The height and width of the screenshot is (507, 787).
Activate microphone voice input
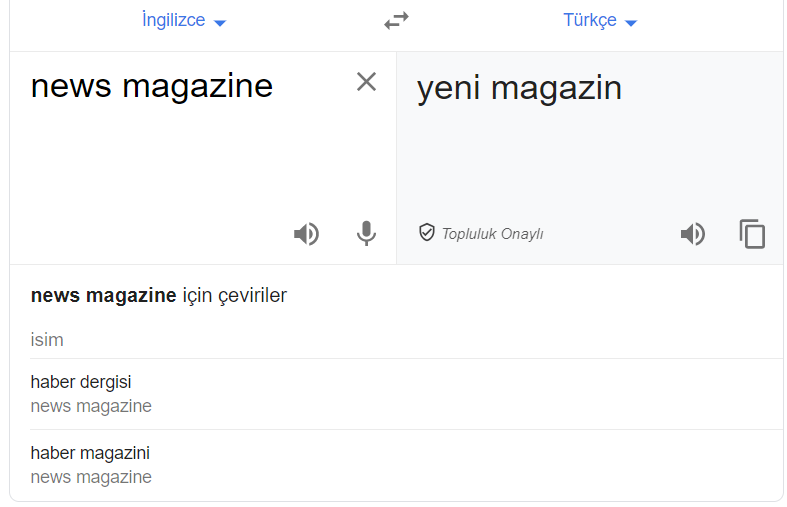click(366, 233)
